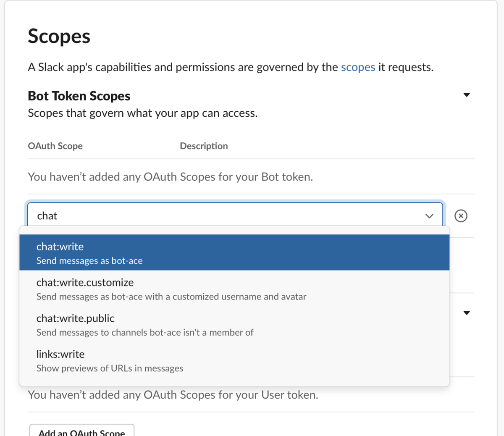This screenshot has height=436, width=504.
Task: Click the 'OAuth Scope' column header
Action: [x=55, y=146]
